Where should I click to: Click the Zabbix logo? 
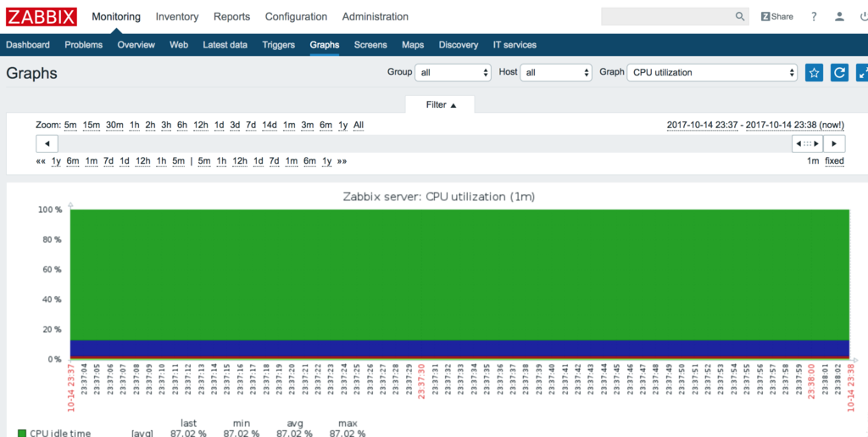coord(42,17)
